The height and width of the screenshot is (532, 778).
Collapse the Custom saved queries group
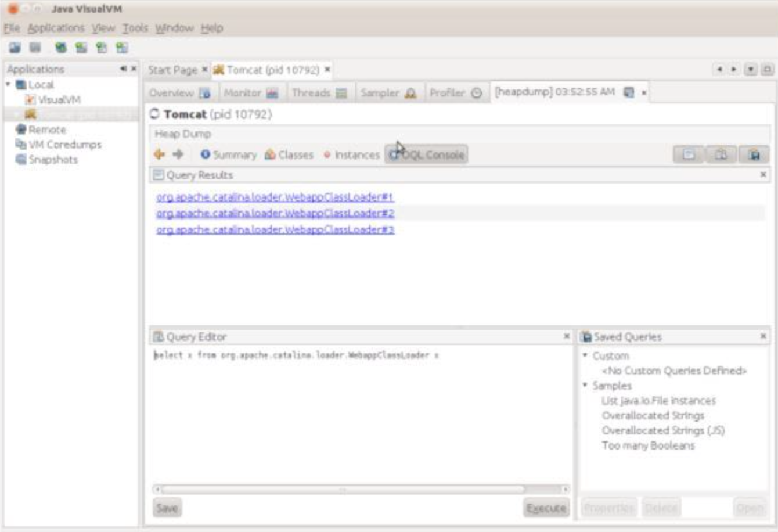[x=585, y=355]
